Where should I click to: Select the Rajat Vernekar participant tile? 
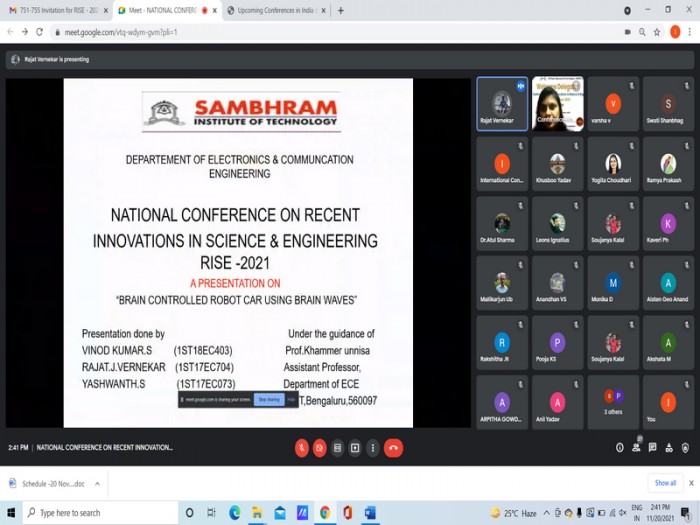click(x=502, y=104)
